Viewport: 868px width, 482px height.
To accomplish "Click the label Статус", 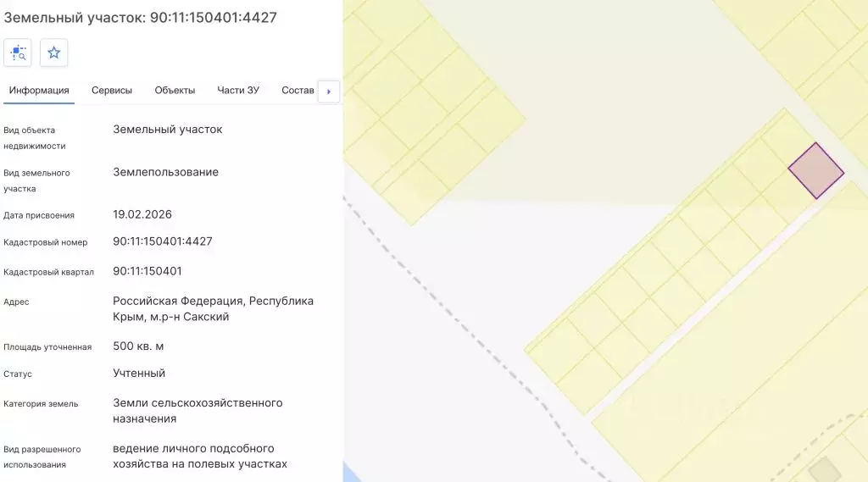I will click(18, 374).
